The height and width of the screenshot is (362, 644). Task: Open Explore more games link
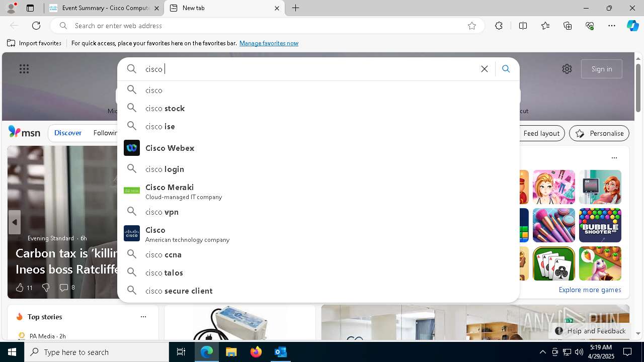(590, 290)
